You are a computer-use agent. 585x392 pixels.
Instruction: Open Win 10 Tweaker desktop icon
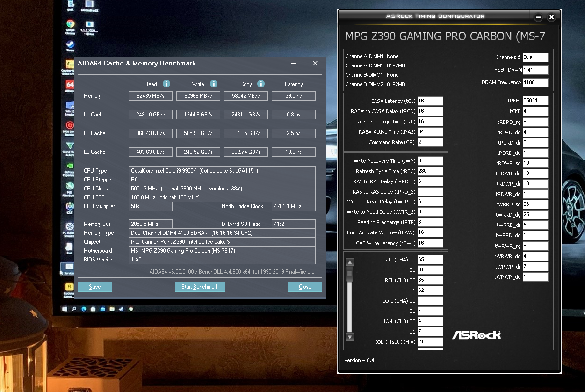tap(70, 108)
